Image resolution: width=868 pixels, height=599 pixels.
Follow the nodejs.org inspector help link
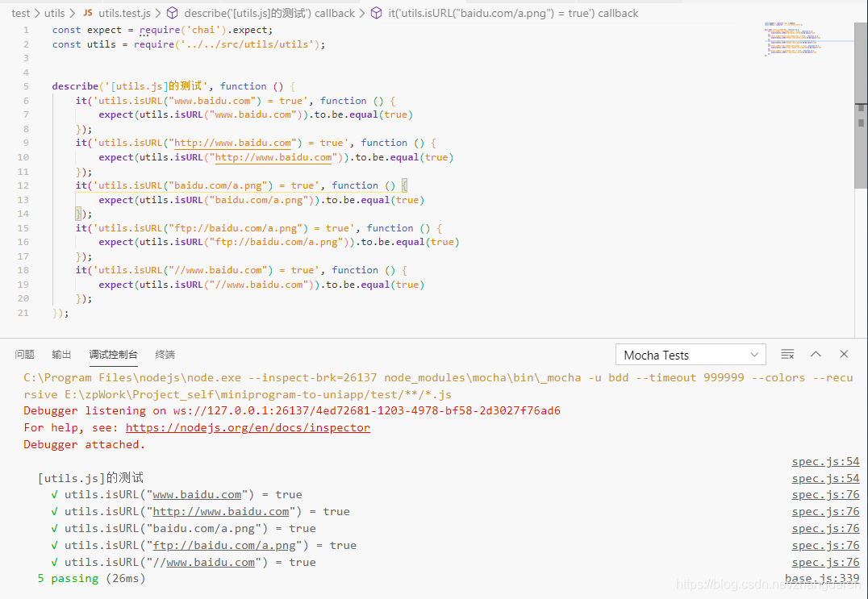[248, 427]
